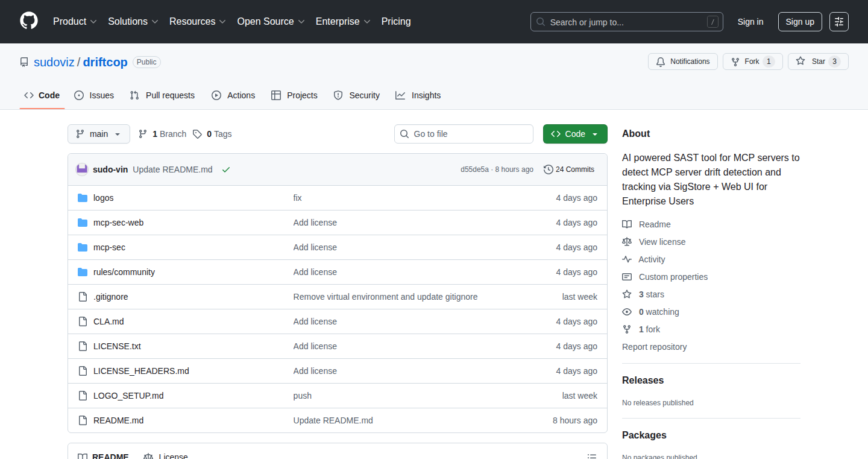The height and width of the screenshot is (459, 868).
Task: Click the file icon for LICENSE_HEADERS.md
Action: click(x=83, y=371)
